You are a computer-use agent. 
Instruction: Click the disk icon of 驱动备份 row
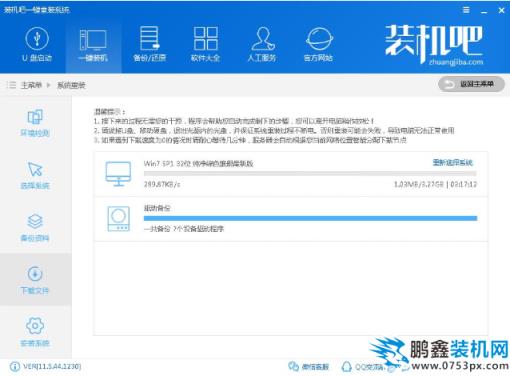(x=118, y=219)
